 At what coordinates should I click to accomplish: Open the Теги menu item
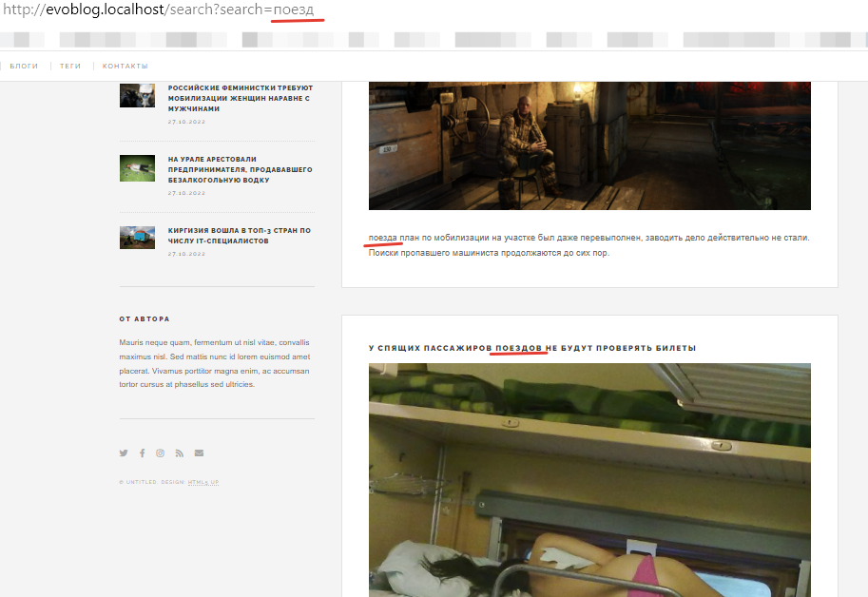coord(70,66)
